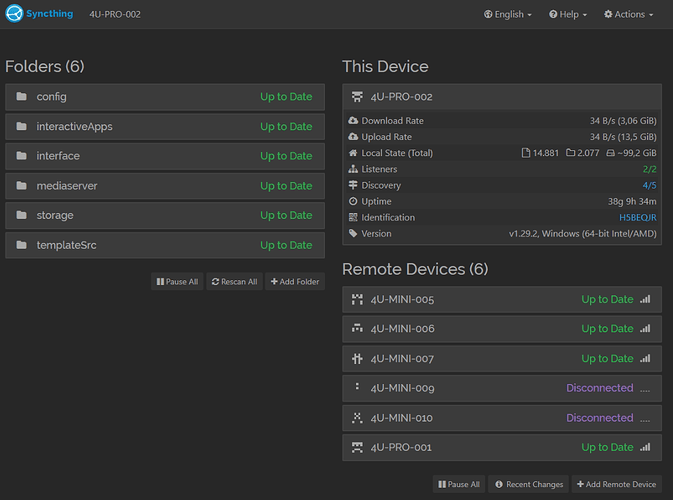The width and height of the screenshot is (673, 500).
Task: Click the Syncthing logo icon
Action: click(x=14, y=14)
